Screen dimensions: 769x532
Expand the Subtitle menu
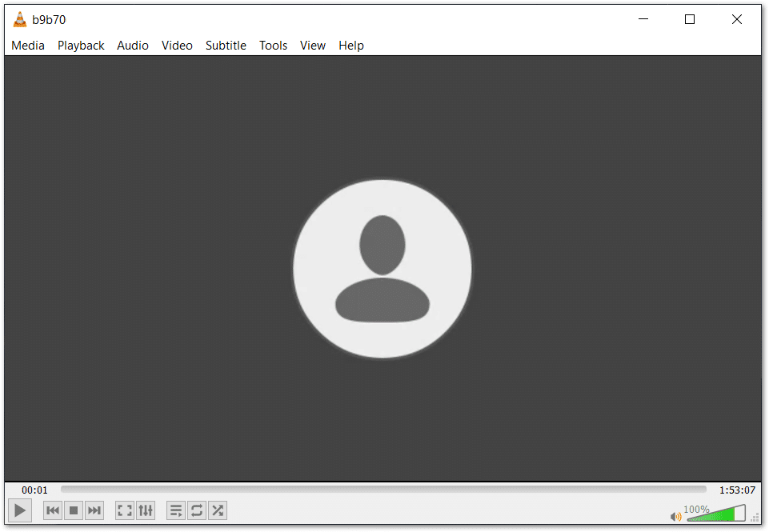226,46
